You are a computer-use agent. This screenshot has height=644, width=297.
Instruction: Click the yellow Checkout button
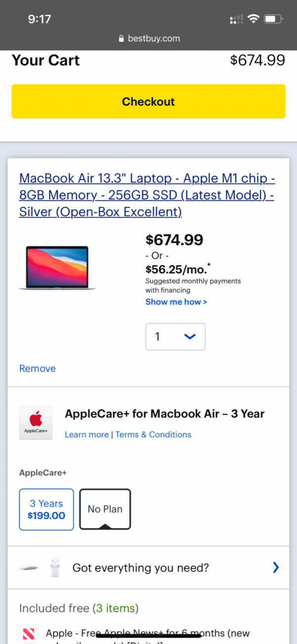click(x=148, y=101)
